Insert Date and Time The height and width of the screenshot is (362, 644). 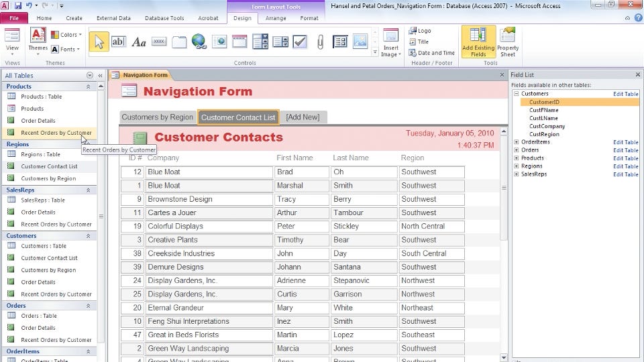point(431,53)
